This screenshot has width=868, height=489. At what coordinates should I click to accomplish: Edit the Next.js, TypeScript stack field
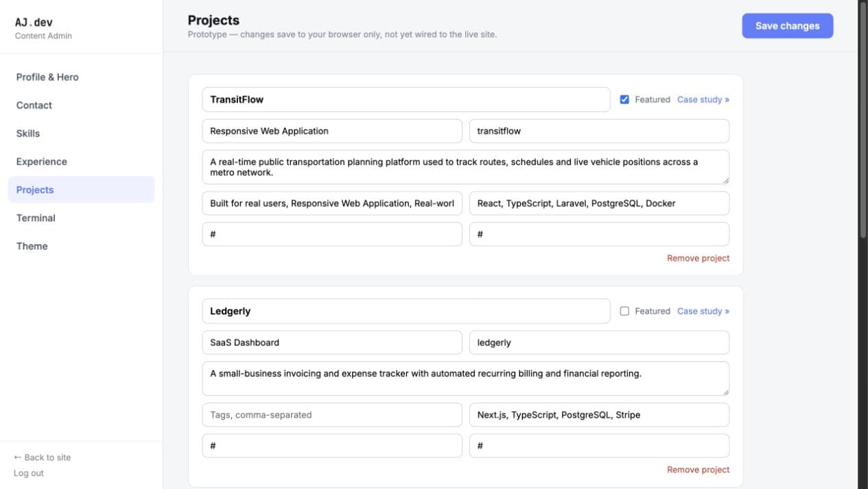599,415
